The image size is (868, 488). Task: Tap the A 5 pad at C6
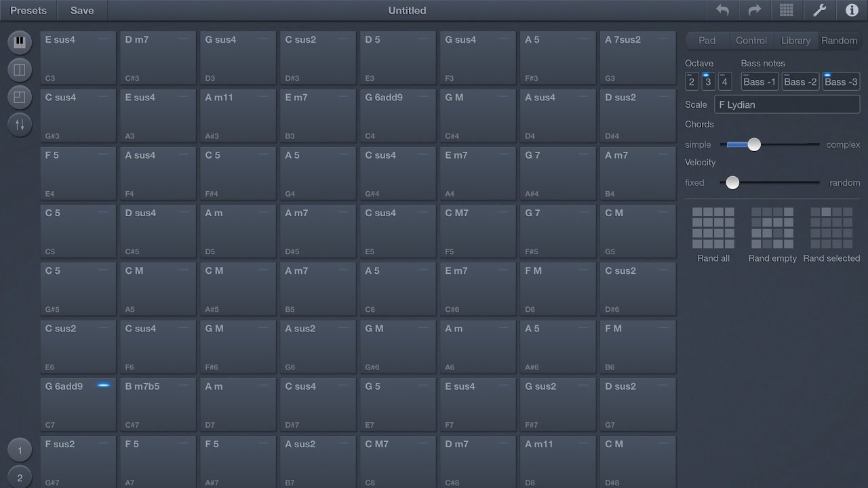coord(398,289)
